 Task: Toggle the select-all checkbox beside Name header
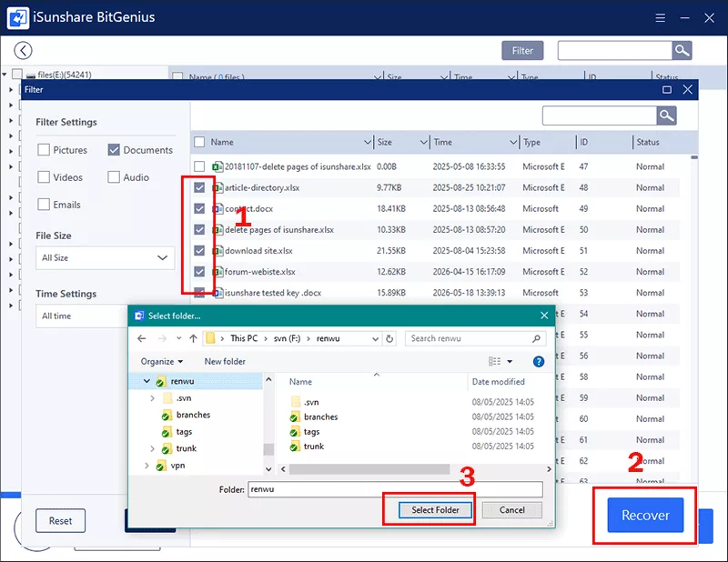pos(199,142)
